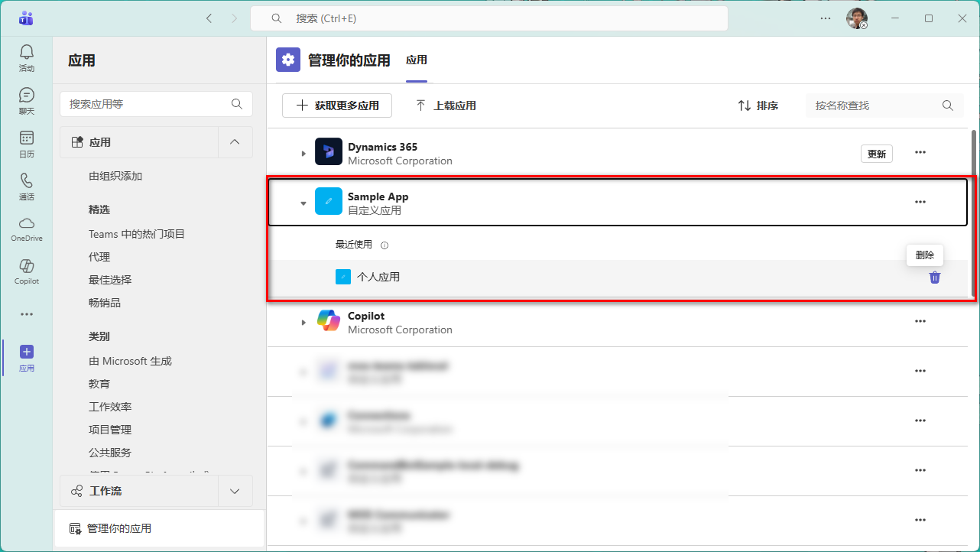This screenshot has width=980, height=552.
Task: Click the magnifier in name filter box
Action: click(x=948, y=106)
